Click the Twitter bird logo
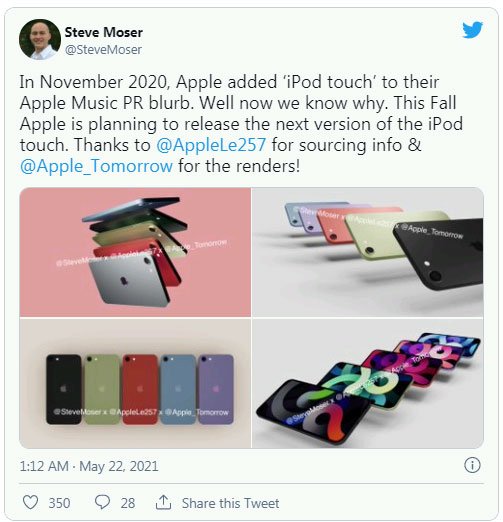 tap(473, 30)
